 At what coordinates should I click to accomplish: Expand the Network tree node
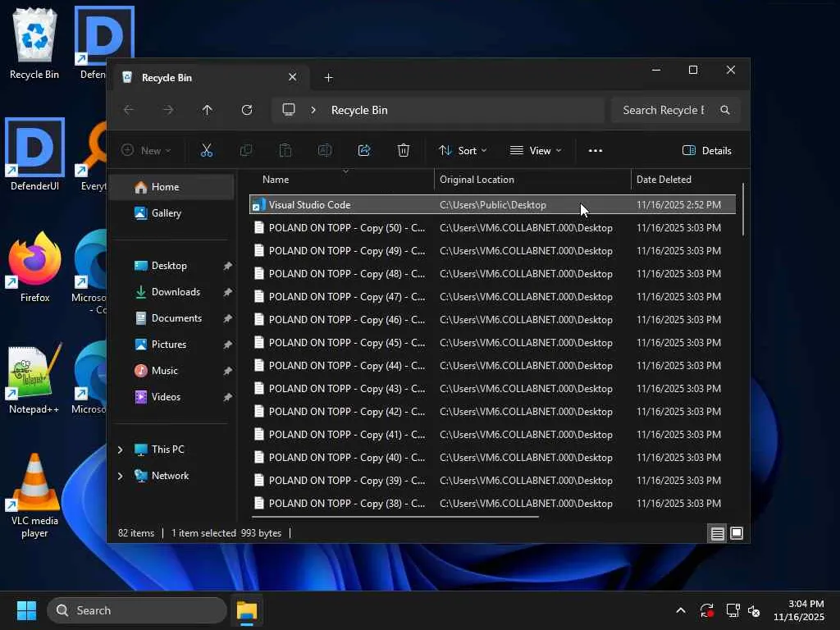pyautogui.click(x=120, y=476)
